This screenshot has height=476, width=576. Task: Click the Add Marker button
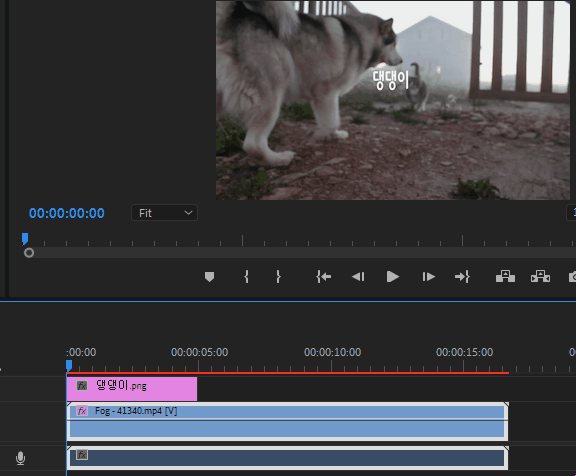point(209,277)
